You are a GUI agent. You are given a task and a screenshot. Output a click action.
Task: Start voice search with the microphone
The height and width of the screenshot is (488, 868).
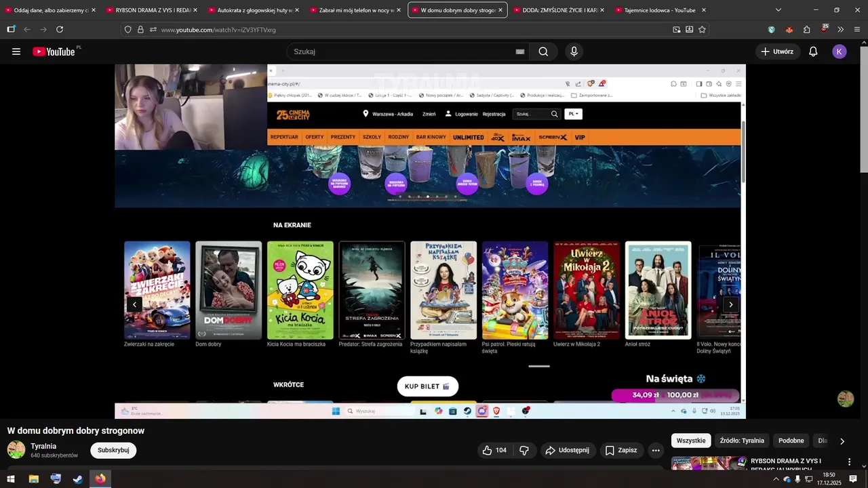pos(574,52)
